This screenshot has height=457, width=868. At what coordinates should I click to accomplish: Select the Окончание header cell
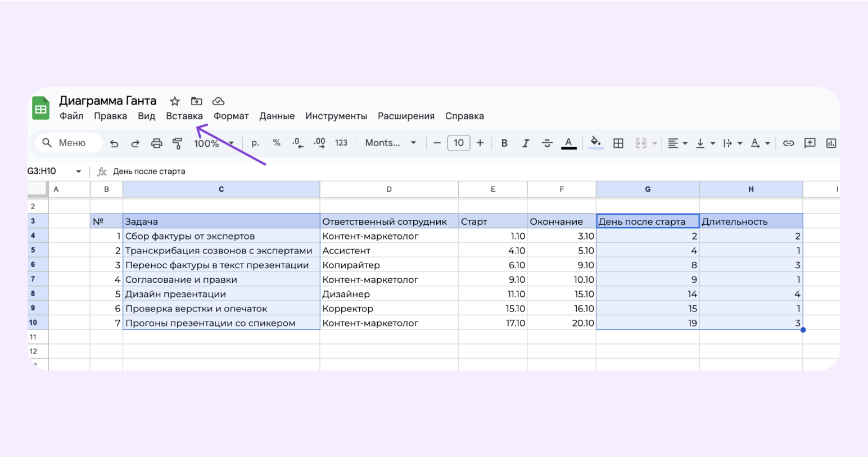coord(562,221)
